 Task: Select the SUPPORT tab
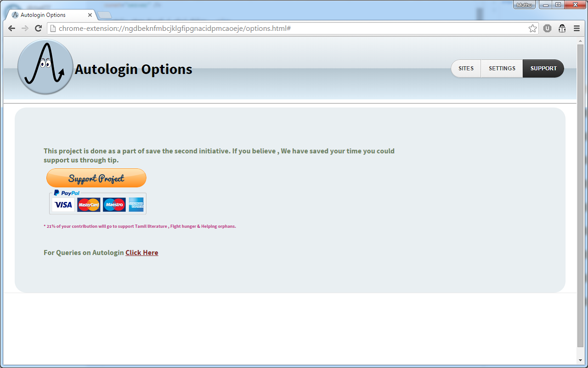pyautogui.click(x=543, y=68)
